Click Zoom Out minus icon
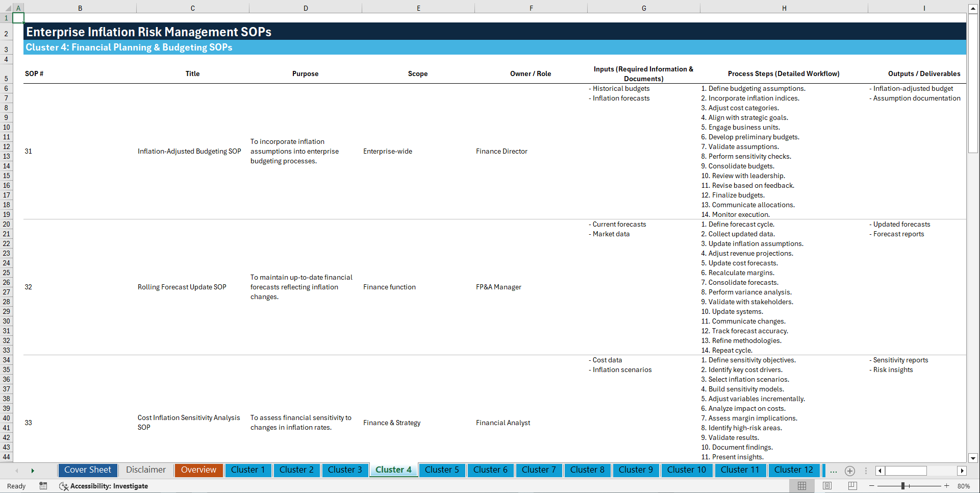The height and width of the screenshot is (493, 980). 871,486
